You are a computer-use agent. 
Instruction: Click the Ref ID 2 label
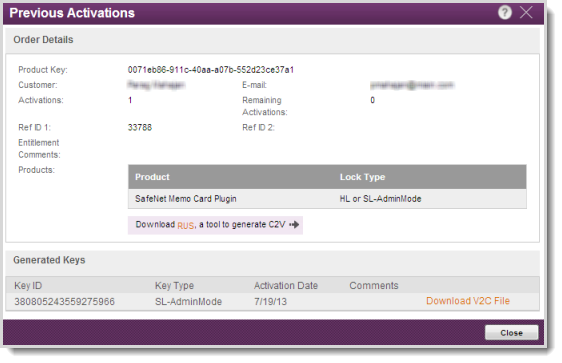coord(258,128)
